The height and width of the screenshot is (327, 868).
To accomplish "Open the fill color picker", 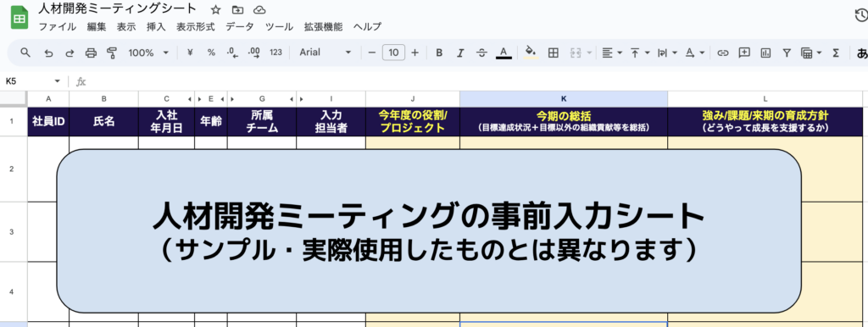I will click(531, 53).
